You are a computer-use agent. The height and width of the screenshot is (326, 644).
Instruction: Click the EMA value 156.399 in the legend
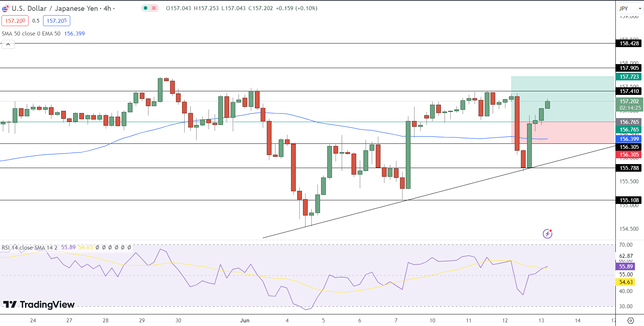tap(74, 34)
